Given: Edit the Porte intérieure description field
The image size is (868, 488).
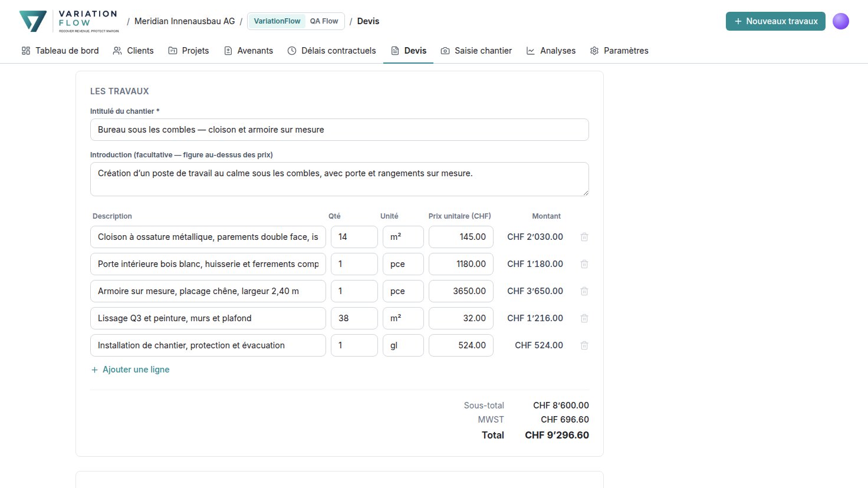Looking at the screenshot, I should pyautogui.click(x=208, y=264).
